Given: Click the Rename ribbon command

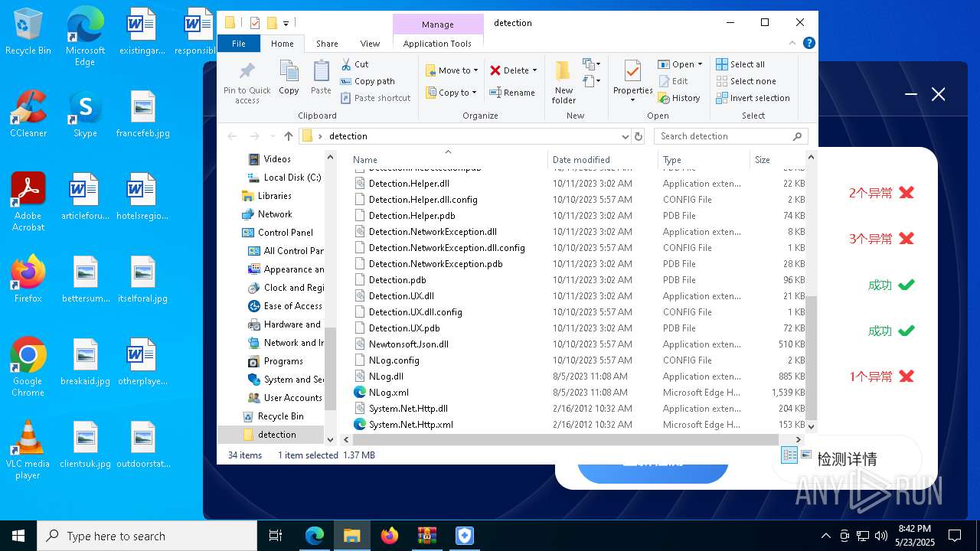Looking at the screenshot, I should click(512, 93).
